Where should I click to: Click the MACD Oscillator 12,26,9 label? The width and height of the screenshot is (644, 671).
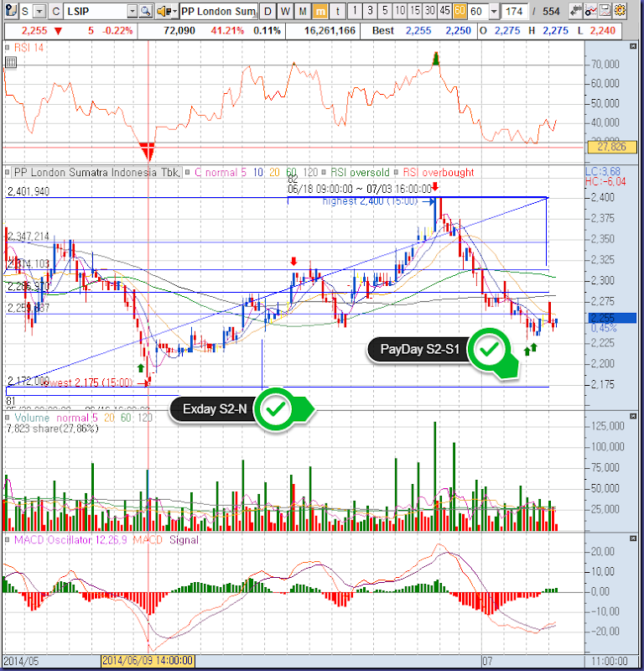(70, 539)
